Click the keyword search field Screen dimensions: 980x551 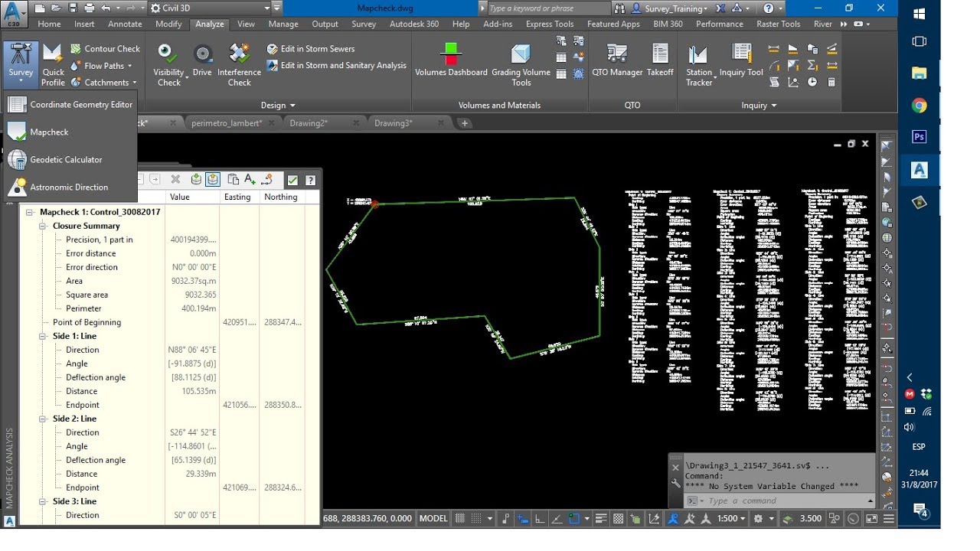click(548, 8)
